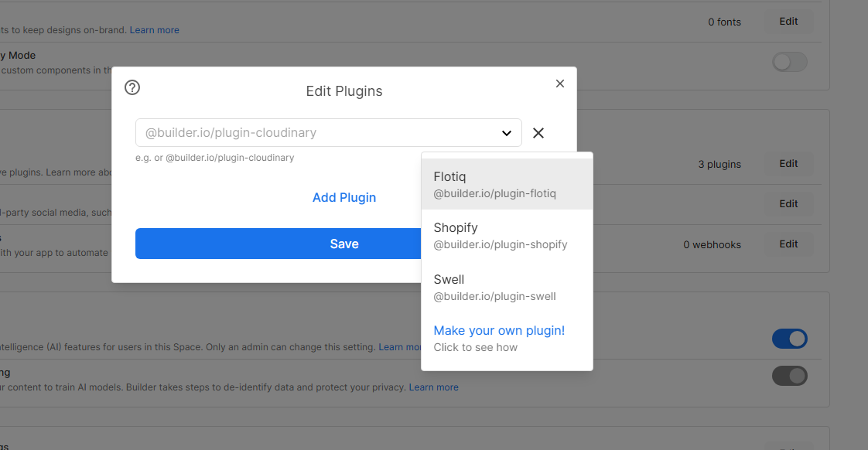Click Edit next to 0 webhooks

788,244
